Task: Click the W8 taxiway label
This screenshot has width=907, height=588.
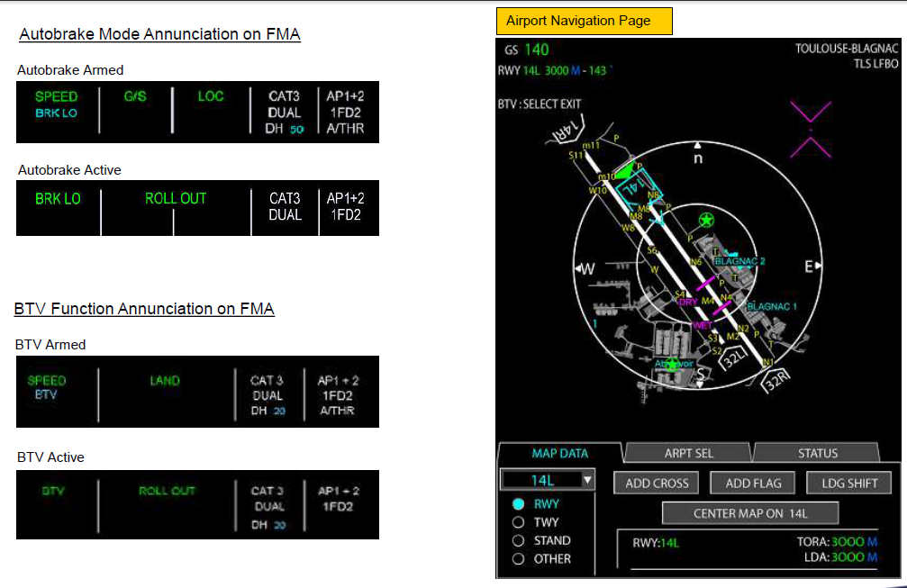Action: pyautogui.click(x=628, y=228)
